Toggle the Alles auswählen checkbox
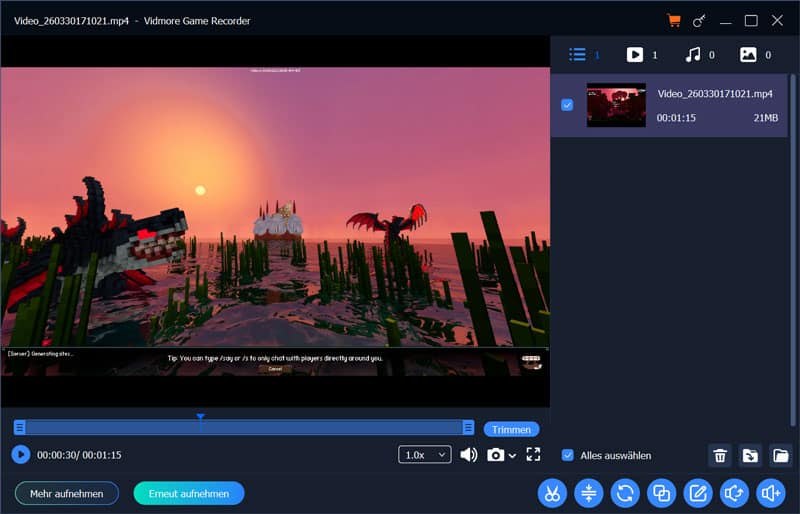 568,455
